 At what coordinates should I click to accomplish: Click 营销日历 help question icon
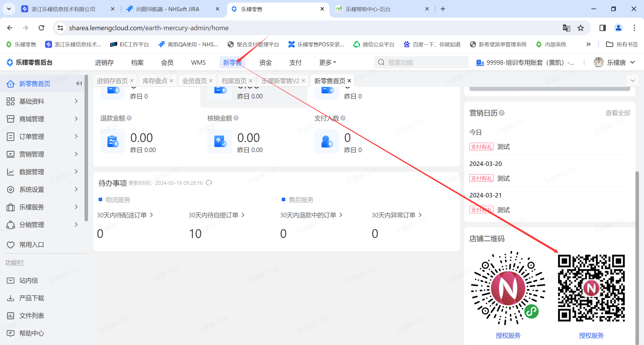tap(502, 113)
